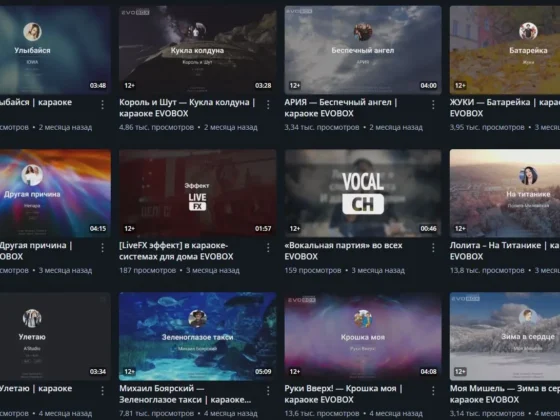Play the Кукла колдуна video thumbnail

click(198, 50)
